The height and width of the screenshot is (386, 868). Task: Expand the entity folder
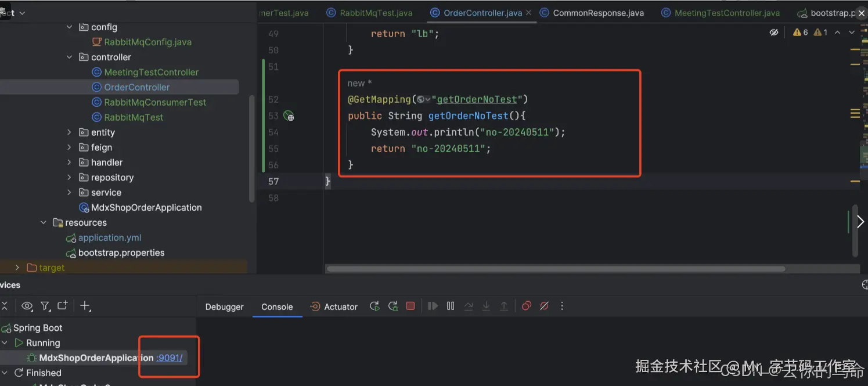(70, 132)
